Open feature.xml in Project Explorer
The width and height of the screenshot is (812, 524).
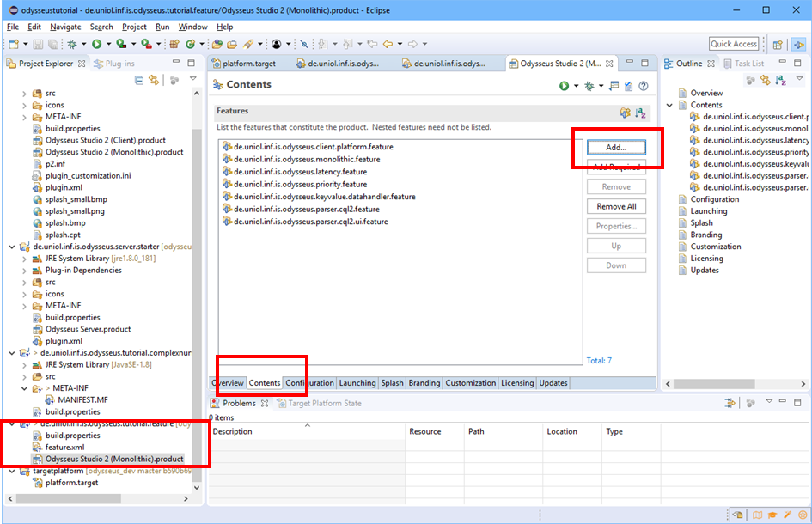[x=64, y=448]
